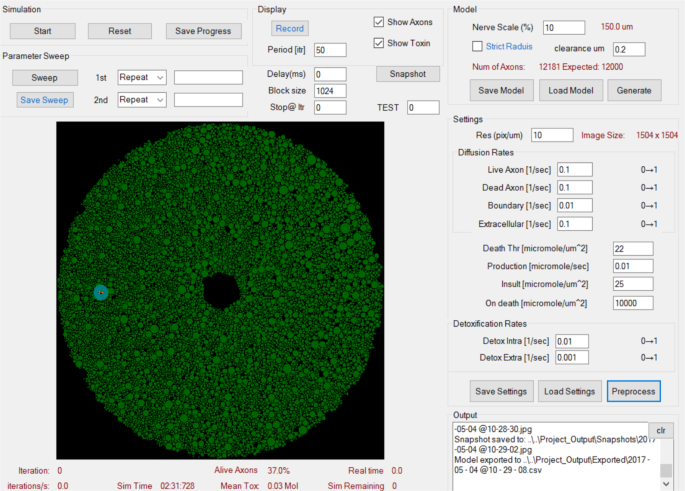Uncheck the Show Axons checkbox
685x491 pixels.
pyautogui.click(x=379, y=22)
